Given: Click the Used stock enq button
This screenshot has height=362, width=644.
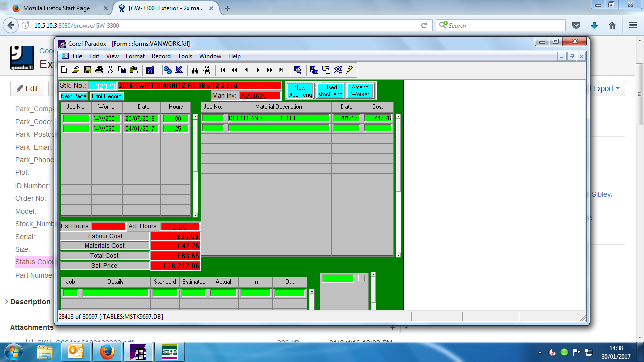Looking at the screenshot, I should click(331, 91).
